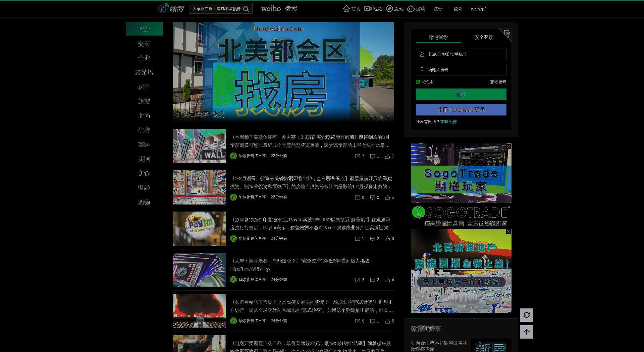Select the 购物 category

[144, 202]
